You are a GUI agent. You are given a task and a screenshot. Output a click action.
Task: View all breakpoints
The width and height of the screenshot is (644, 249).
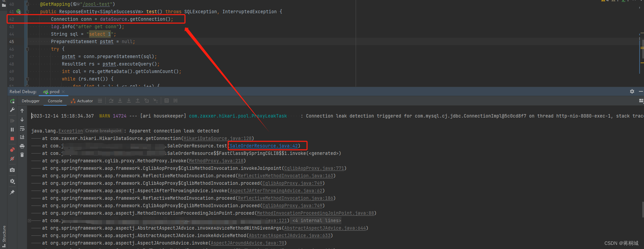(12, 149)
